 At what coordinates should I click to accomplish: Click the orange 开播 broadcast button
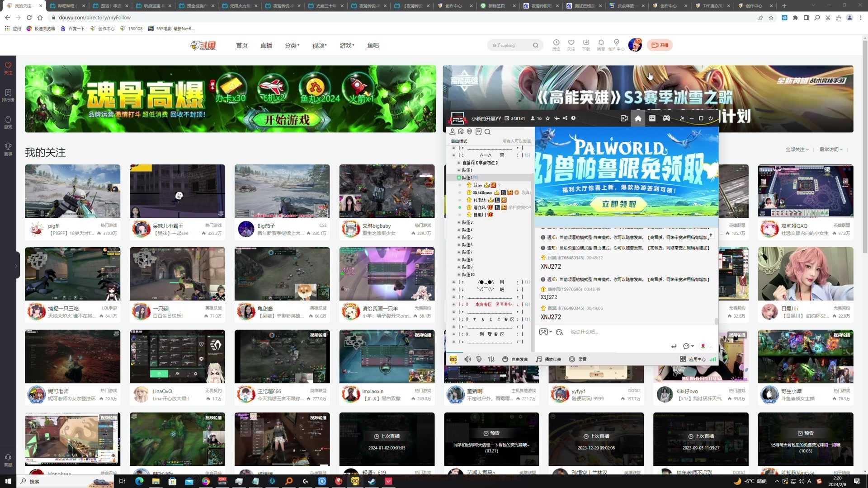click(660, 45)
